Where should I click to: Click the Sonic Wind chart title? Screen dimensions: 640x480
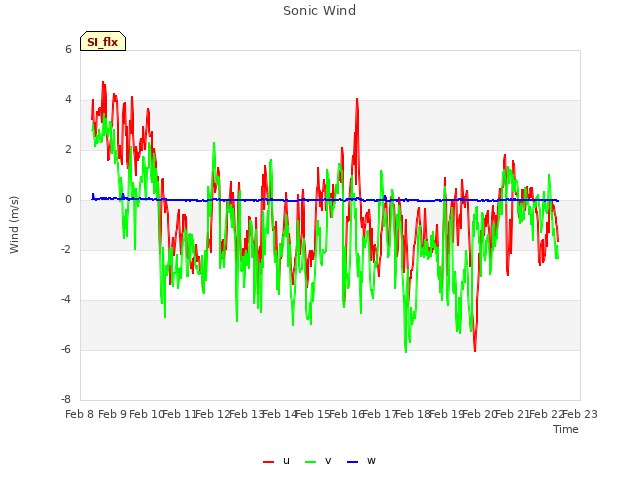tap(320, 11)
